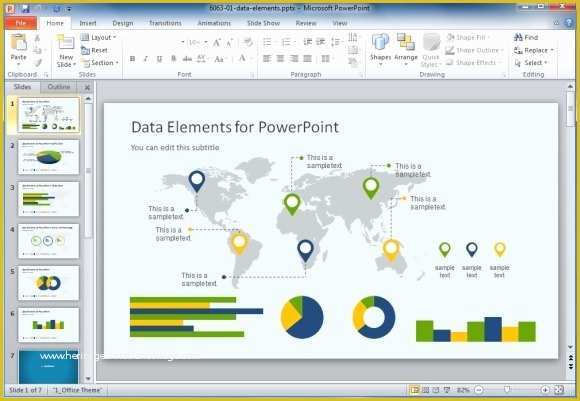Open the File tab

tap(21, 23)
